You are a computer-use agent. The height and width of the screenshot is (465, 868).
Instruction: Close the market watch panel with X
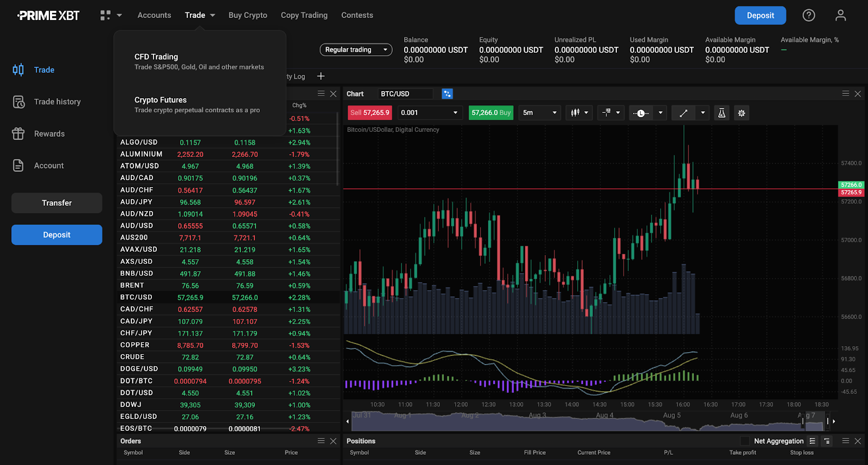334,93
